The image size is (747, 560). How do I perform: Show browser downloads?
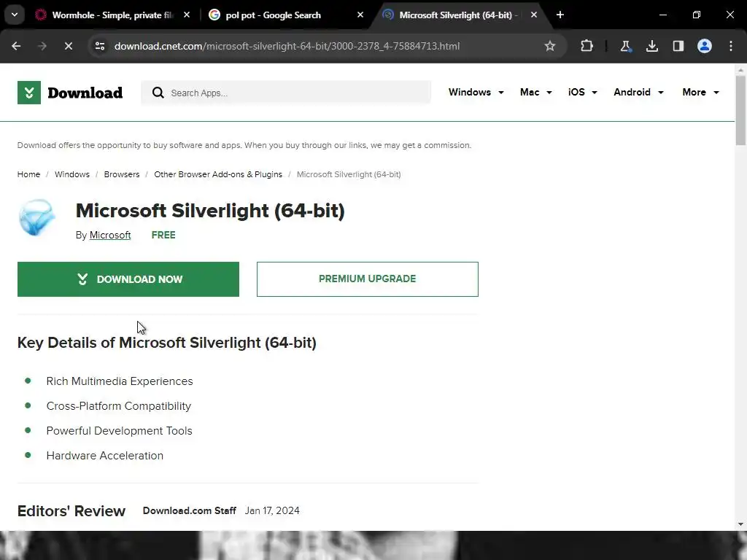tap(652, 46)
